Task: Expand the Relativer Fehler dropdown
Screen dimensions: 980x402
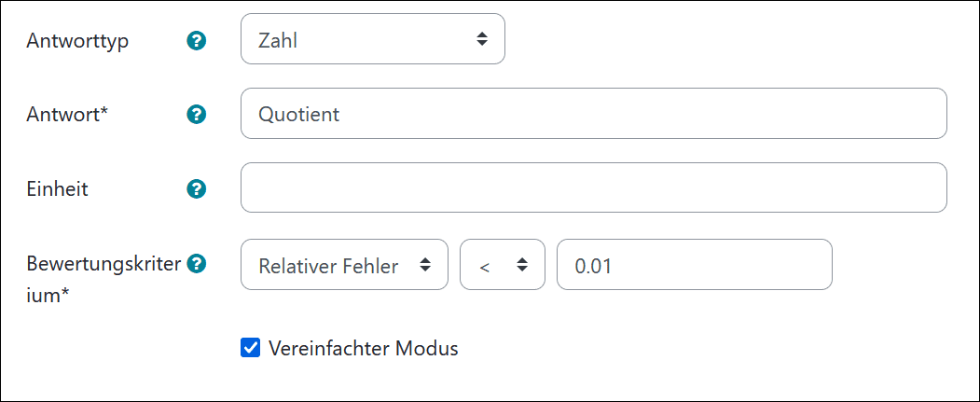Action: [x=344, y=265]
